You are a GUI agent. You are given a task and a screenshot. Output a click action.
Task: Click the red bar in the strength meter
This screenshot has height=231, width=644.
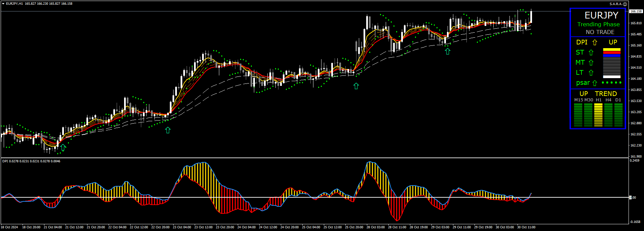point(612,53)
